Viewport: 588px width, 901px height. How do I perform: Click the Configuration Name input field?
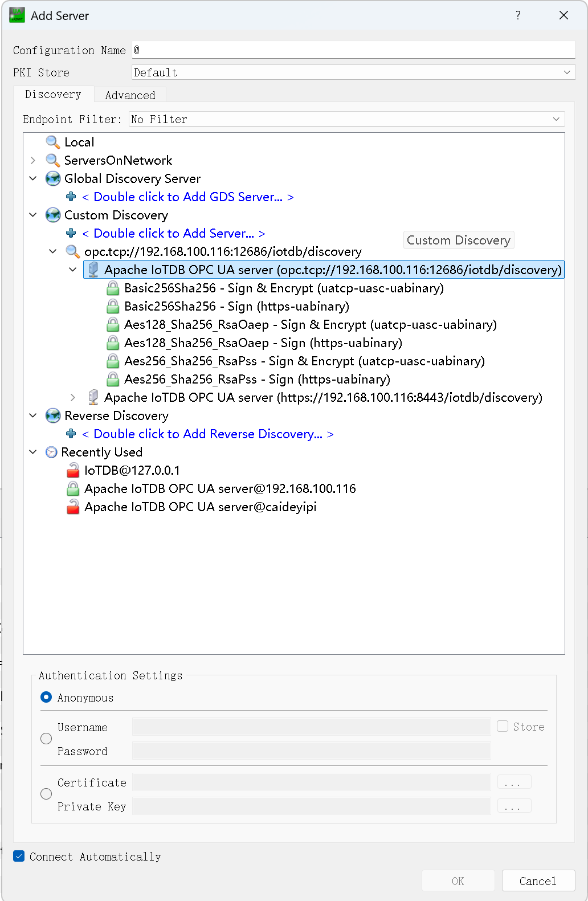tap(353, 50)
